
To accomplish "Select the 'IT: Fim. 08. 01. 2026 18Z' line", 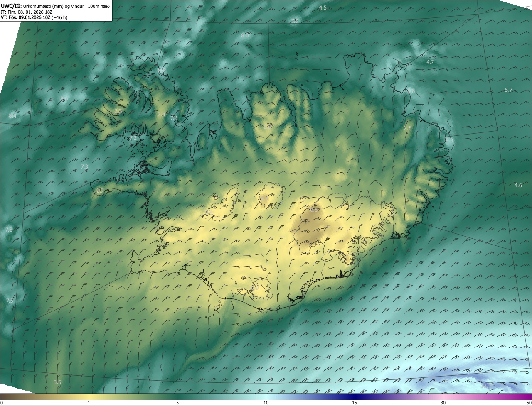I will pos(27,12).
